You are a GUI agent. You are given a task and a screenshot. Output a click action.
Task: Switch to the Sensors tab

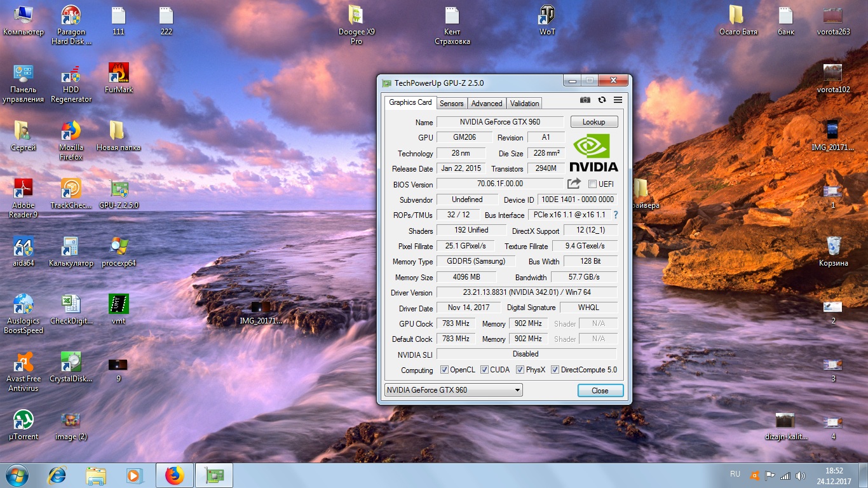pos(452,103)
